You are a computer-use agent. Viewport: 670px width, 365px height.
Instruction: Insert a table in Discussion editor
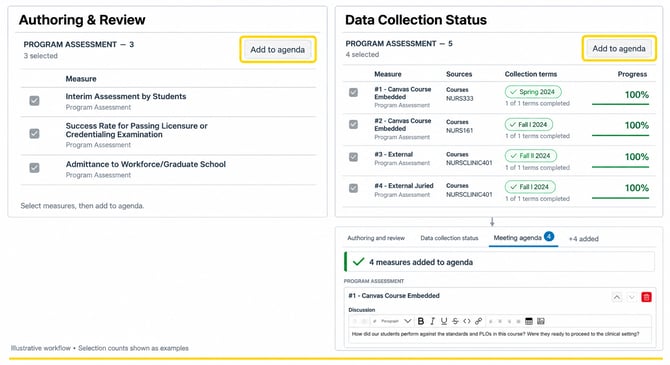point(529,321)
